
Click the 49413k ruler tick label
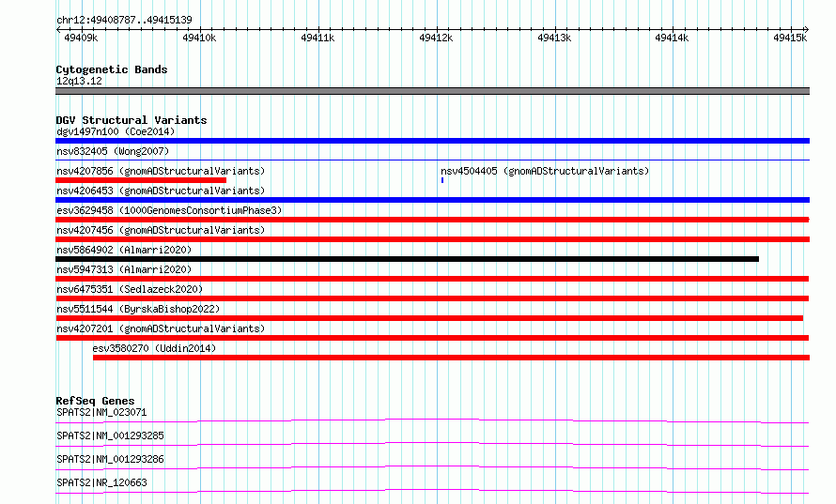554,38
